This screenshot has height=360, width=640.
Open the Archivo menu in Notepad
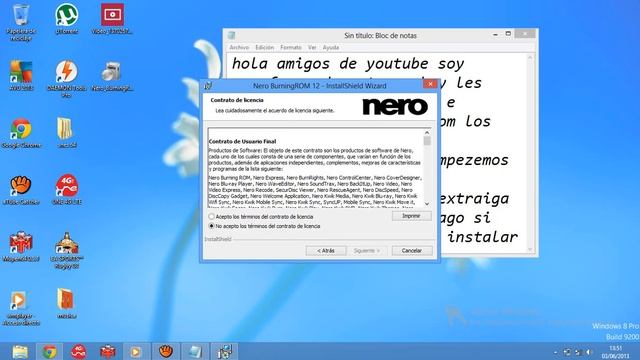tap(239, 47)
